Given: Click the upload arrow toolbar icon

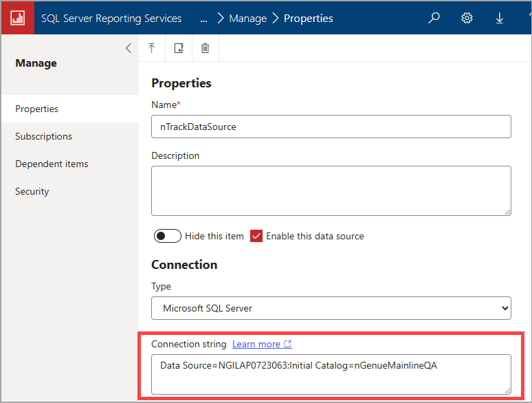Looking at the screenshot, I should 152,48.
